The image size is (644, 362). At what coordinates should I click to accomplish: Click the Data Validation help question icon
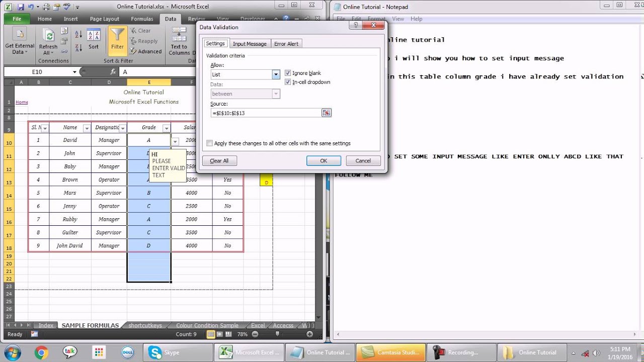click(x=356, y=25)
